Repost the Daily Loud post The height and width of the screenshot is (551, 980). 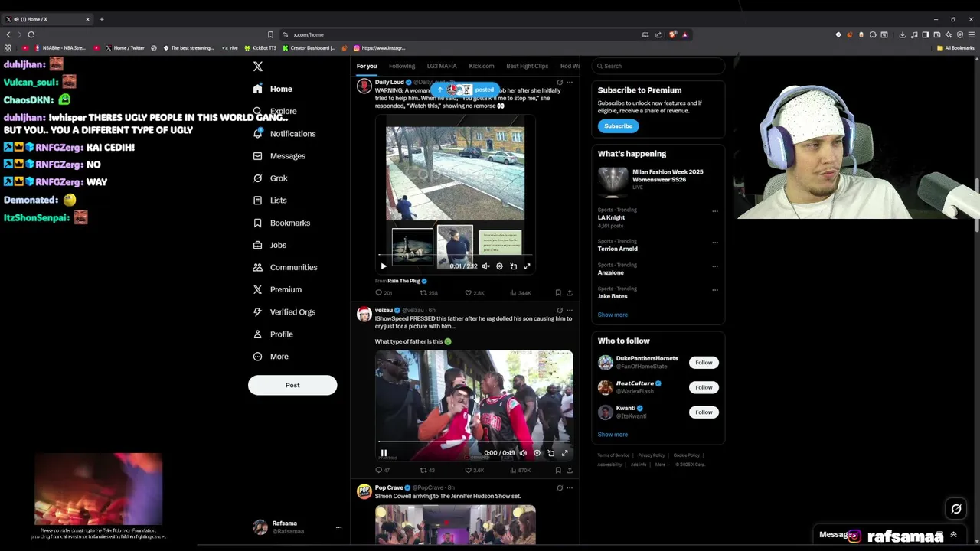(x=428, y=293)
